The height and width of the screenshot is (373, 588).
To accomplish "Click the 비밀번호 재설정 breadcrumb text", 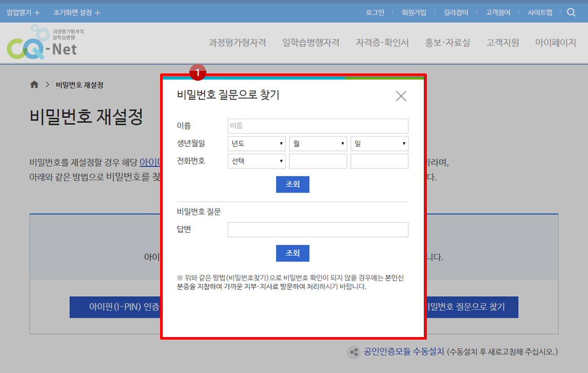I will click(80, 85).
